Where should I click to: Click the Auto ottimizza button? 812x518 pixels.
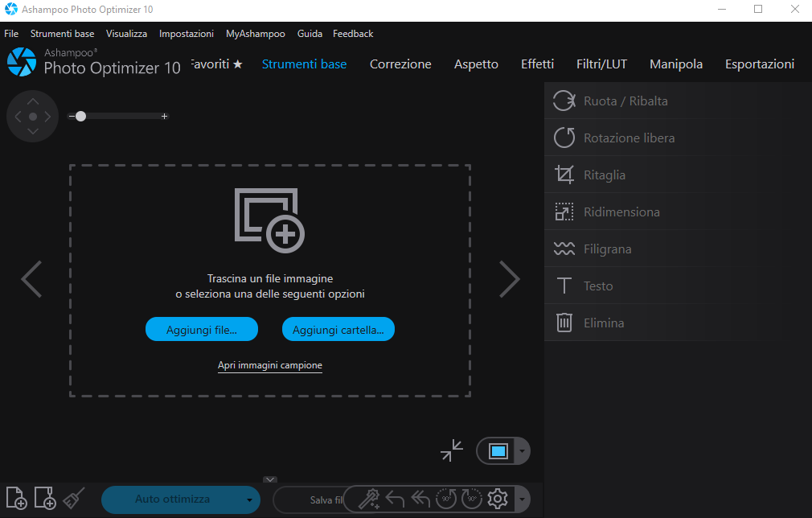172,499
